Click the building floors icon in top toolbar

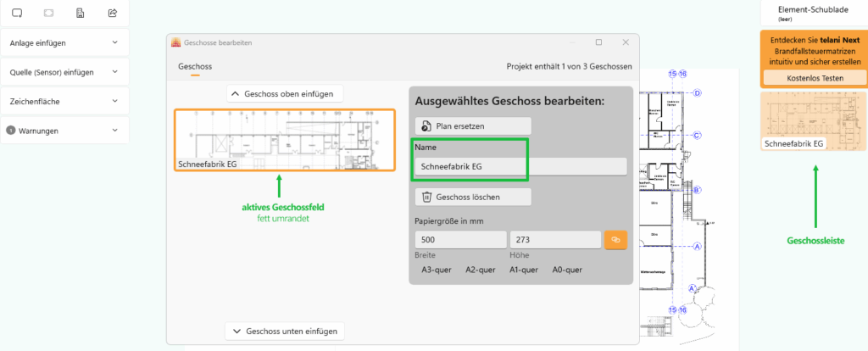point(81,14)
